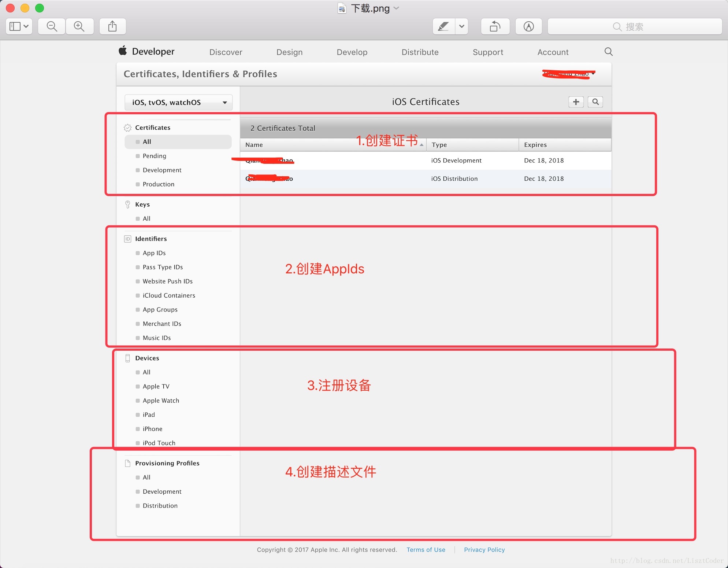Open the Discover menu
Image resolution: width=728 pixels, height=568 pixels.
click(226, 52)
